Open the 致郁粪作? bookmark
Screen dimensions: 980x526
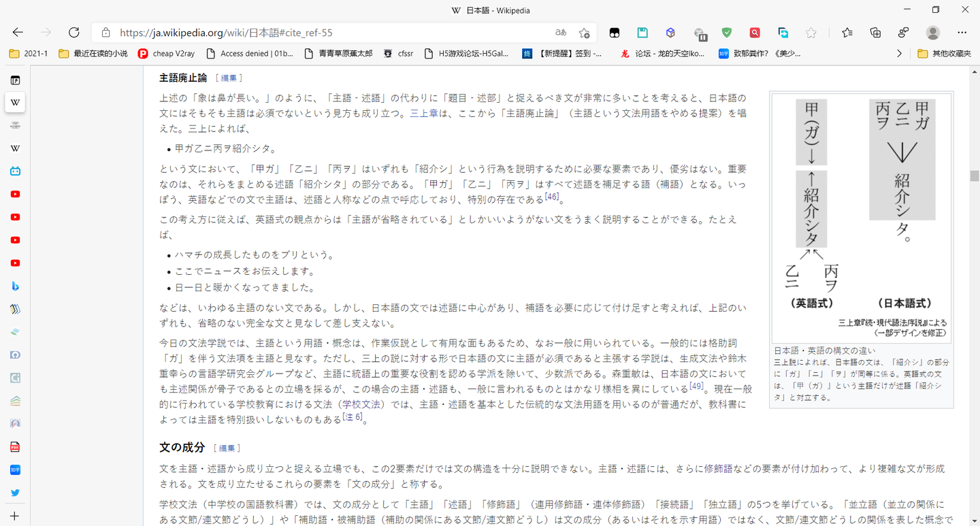point(759,53)
